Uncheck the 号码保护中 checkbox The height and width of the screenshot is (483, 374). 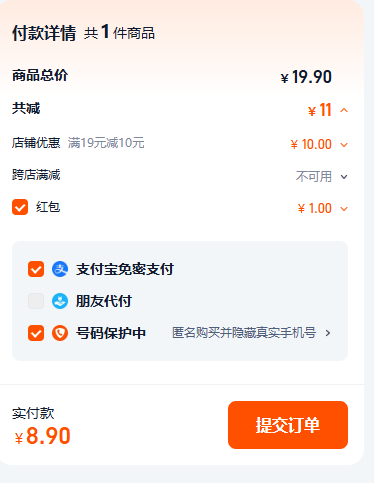(x=36, y=333)
